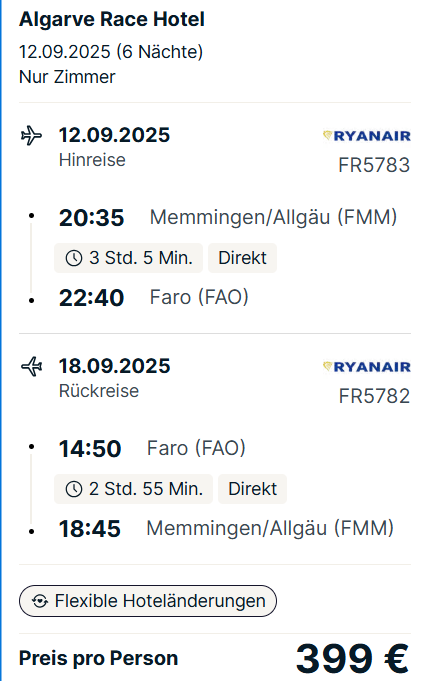The image size is (421, 681).
Task: Click the return flight airplane icon
Action: click(x=31, y=367)
